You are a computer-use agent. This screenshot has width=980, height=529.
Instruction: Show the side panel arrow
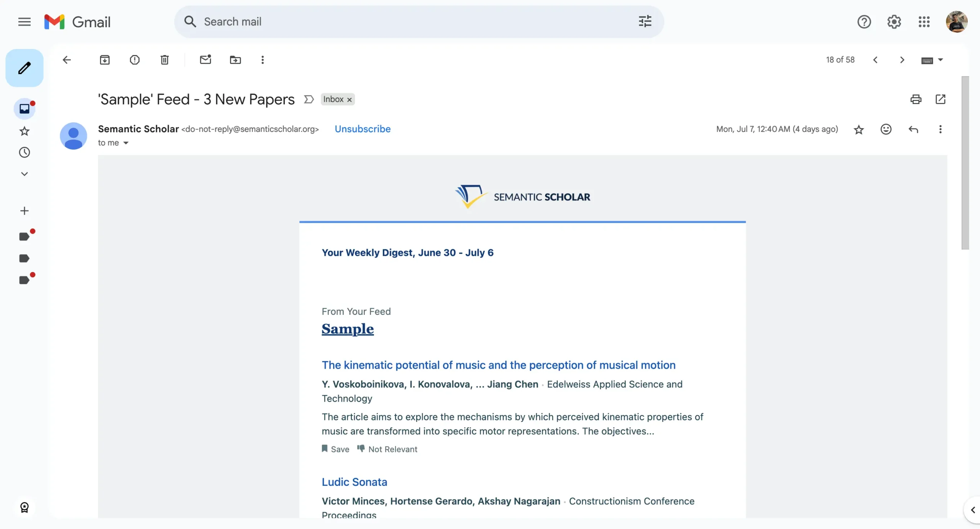point(973,510)
